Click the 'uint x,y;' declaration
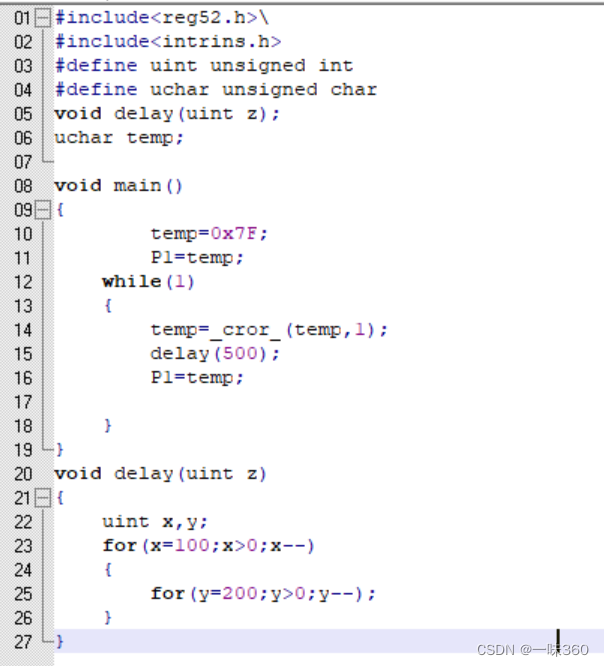The width and height of the screenshot is (604, 666). (x=155, y=522)
